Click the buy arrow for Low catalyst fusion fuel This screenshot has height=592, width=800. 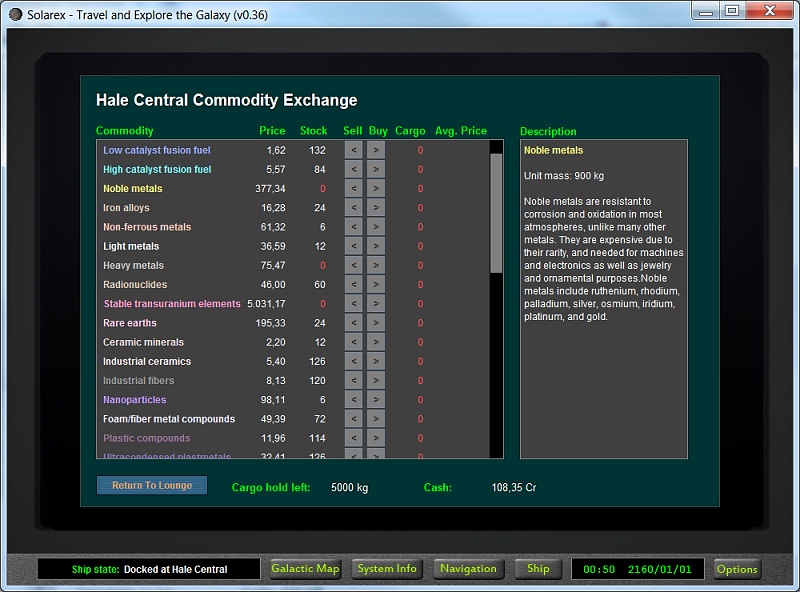point(375,150)
